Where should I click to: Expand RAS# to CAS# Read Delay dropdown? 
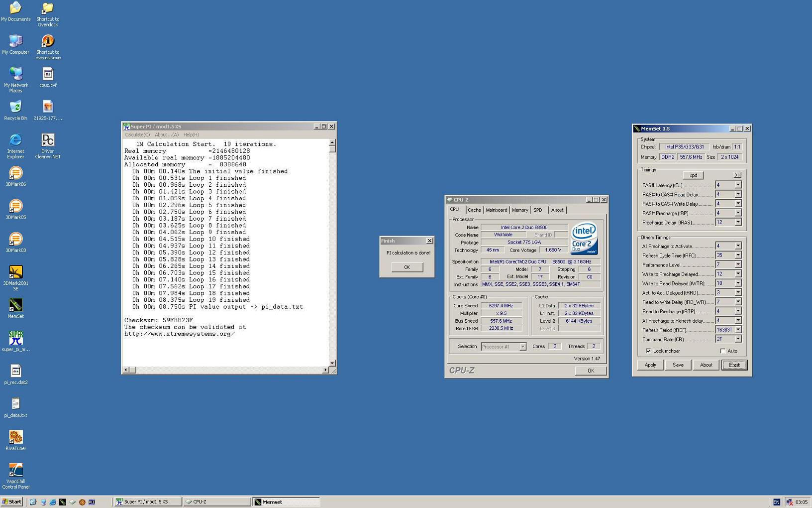738,194
